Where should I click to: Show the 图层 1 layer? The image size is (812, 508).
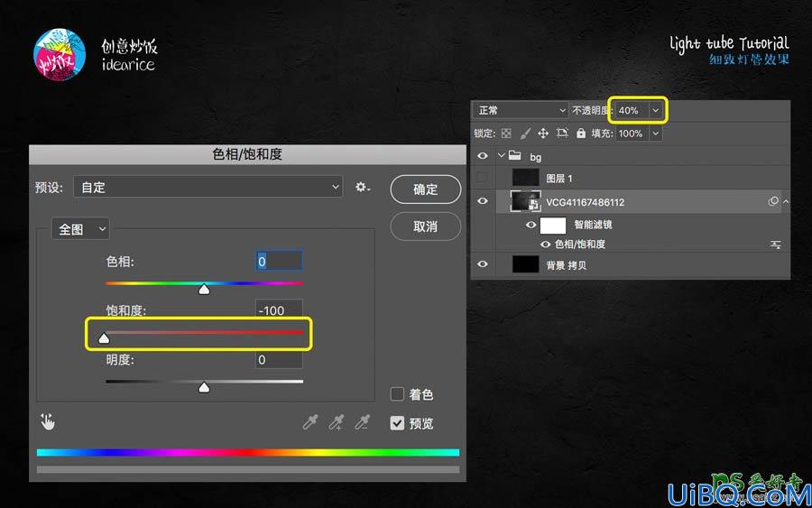click(482, 178)
